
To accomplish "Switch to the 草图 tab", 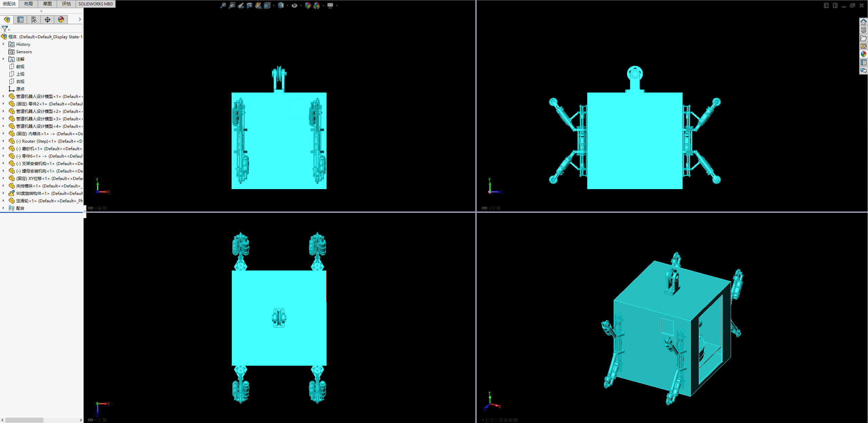I will pos(47,4).
